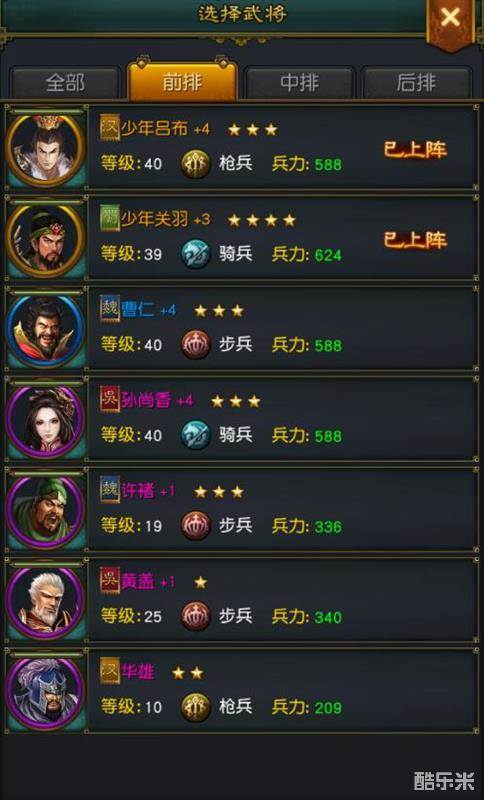The width and height of the screenshot is (484, 800).
Task: Click the infantry icon in 曹仁 row
Action: [196, 344]
